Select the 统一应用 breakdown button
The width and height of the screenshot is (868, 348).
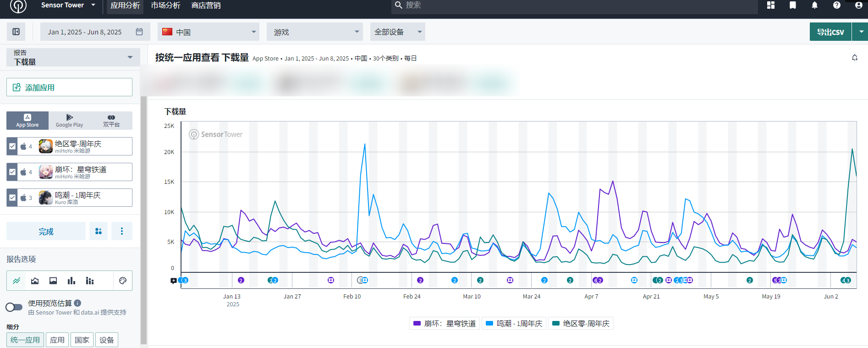[x=25, y=340]
